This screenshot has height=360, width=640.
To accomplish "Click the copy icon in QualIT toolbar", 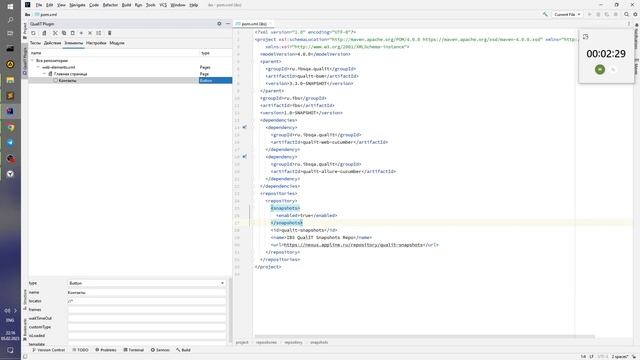I will point(64,33).
